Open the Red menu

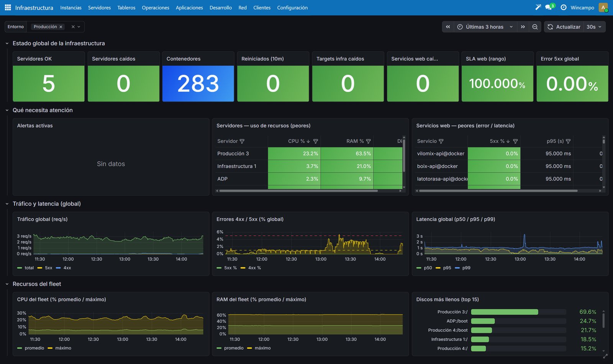[x=243, y=8]
